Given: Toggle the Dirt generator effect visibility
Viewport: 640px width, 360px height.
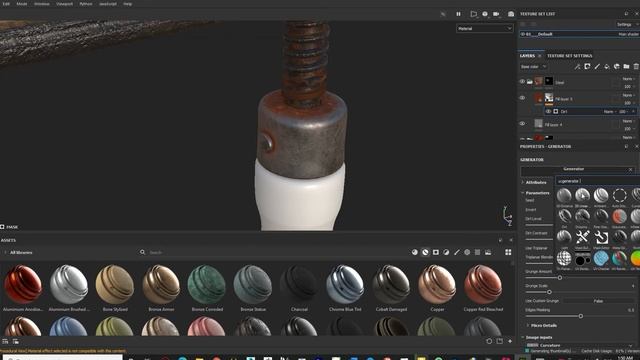Looking at the screenshot, I should pyautogui.click(x=548, y=111).
